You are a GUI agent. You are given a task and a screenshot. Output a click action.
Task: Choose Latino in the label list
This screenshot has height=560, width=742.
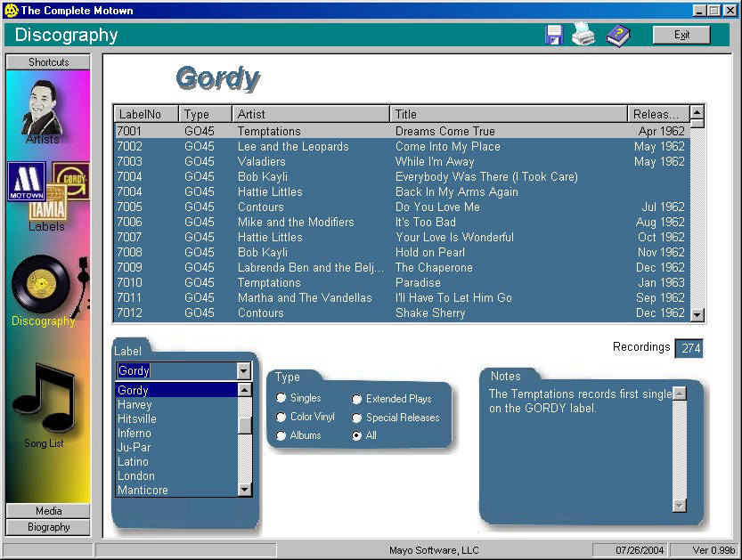177,461
